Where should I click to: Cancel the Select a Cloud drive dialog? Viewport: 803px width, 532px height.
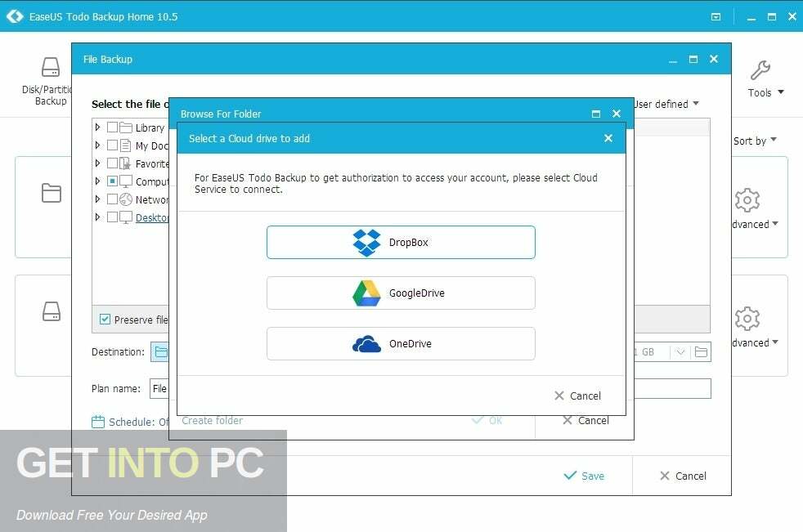point(577,396)
